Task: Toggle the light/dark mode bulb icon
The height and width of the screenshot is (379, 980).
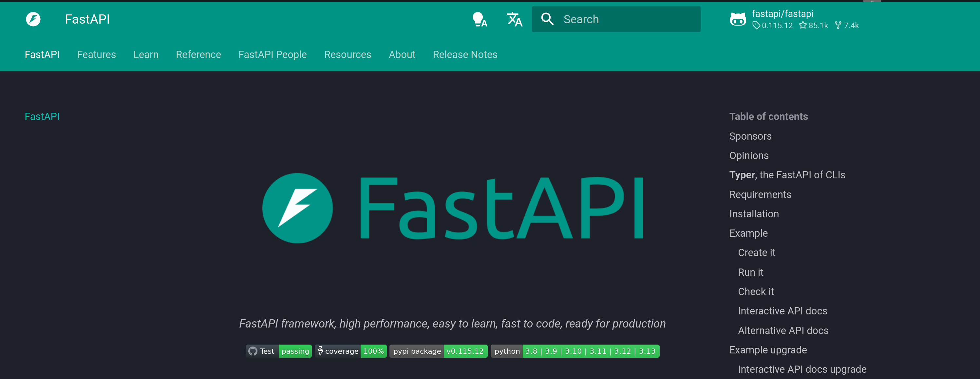Action: 479,19
